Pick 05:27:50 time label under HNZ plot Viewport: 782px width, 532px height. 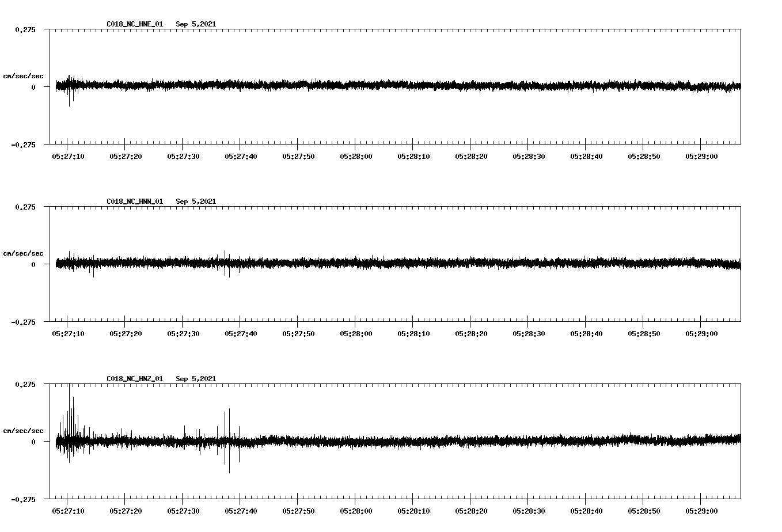298,511
